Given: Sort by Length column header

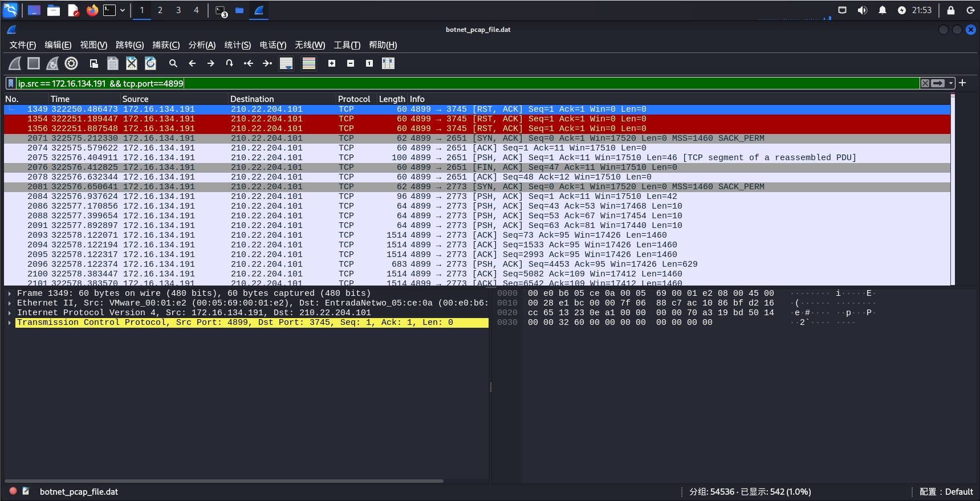Looking at the screenshot, I should coord(392,99).
